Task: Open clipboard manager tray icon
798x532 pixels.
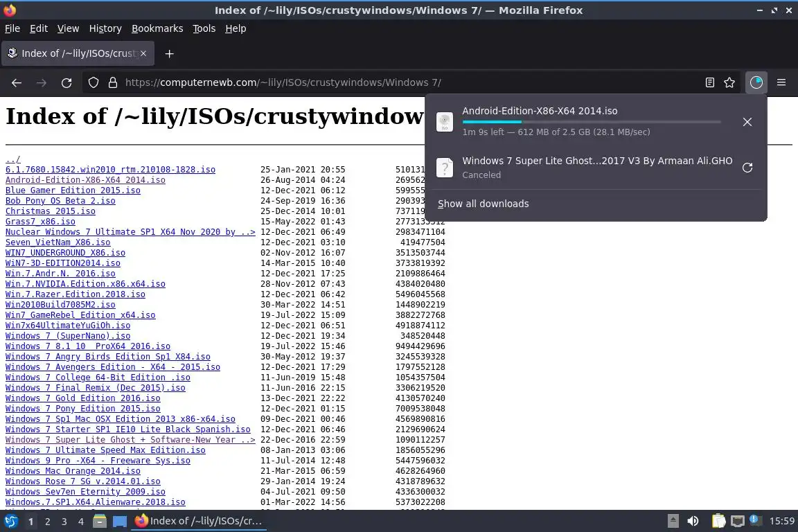Action: 718,521
